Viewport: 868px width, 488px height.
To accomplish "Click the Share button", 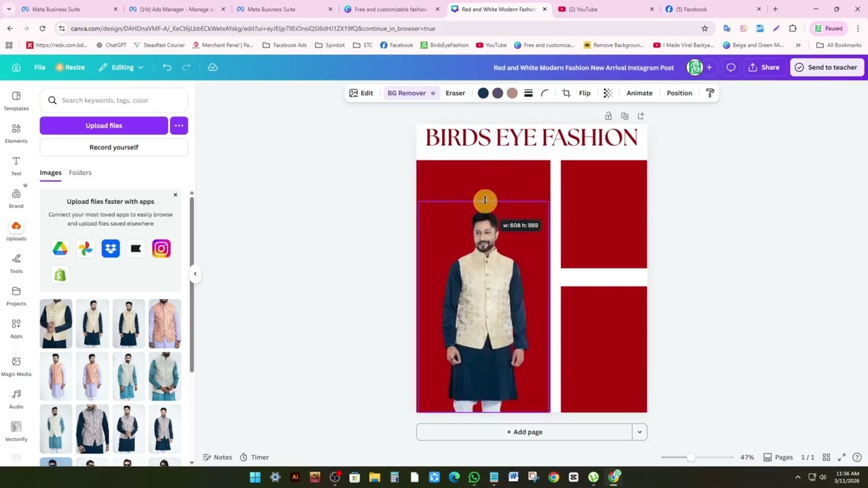I will (764, 67).
